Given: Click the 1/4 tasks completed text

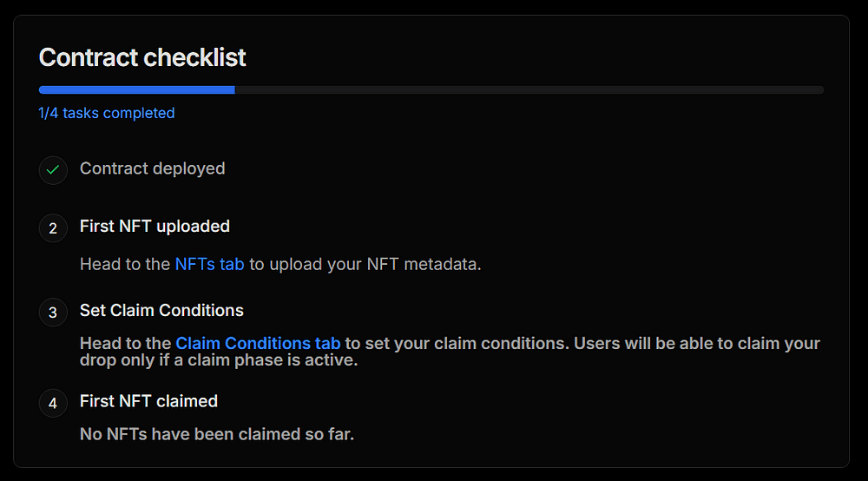Looking at the screenshot, I should (x=106, y=113).
